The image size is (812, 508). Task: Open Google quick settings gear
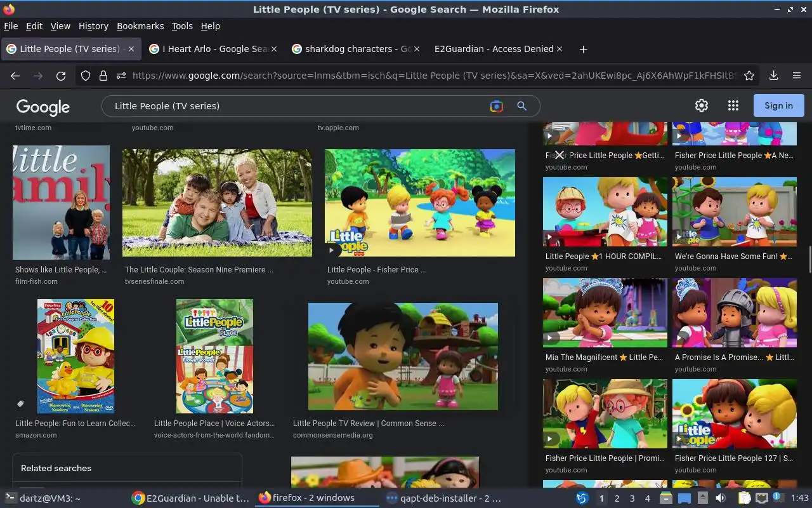click(702, 105)
